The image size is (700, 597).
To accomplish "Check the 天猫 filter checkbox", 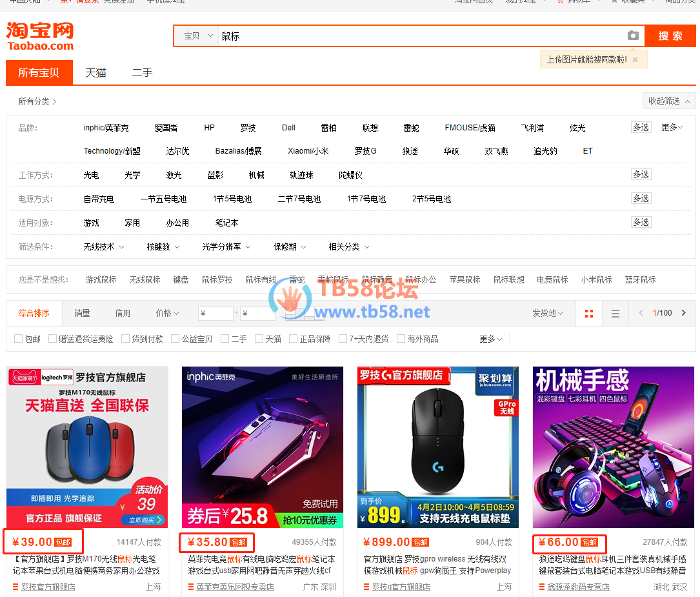I will pos(259,339).
